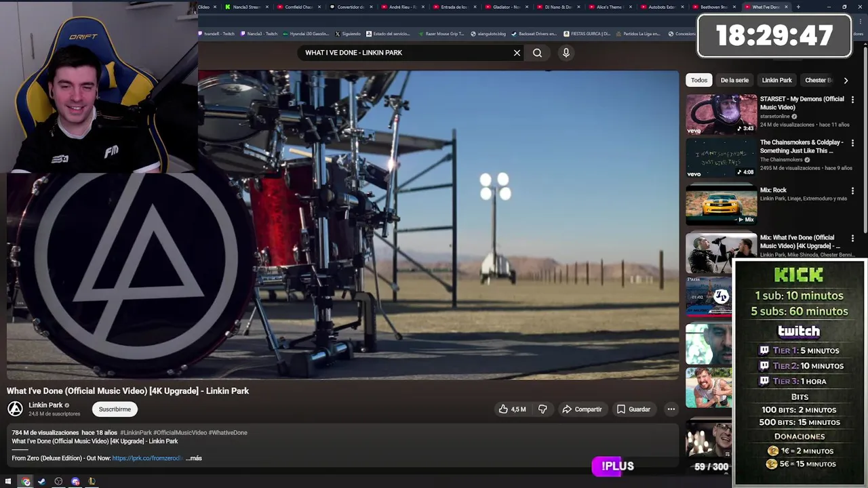
Task: Open the Linkin Park channel name link
Action: 45,405
